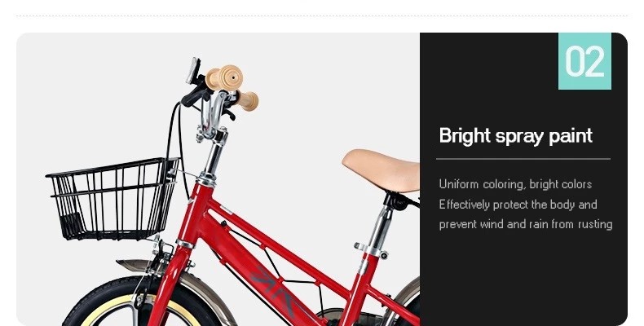Click the black wire front basket

point(112,199)
